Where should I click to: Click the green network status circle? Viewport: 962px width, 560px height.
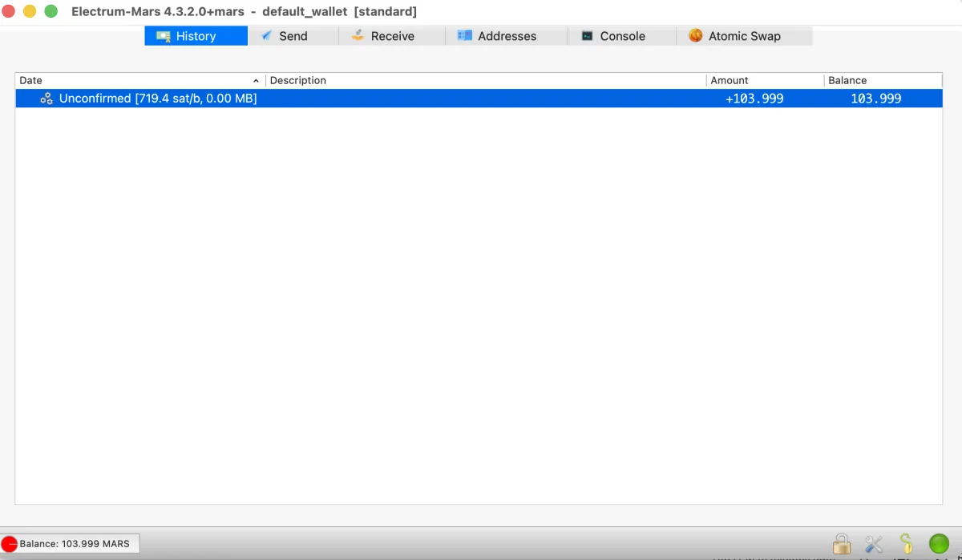[x=939, y=544]
